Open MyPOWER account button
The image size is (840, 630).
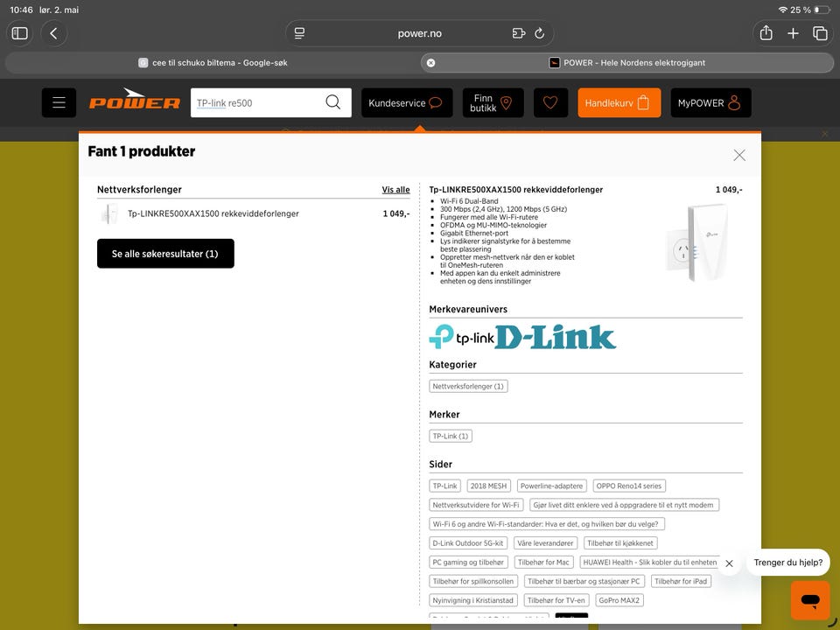(710, 102)
